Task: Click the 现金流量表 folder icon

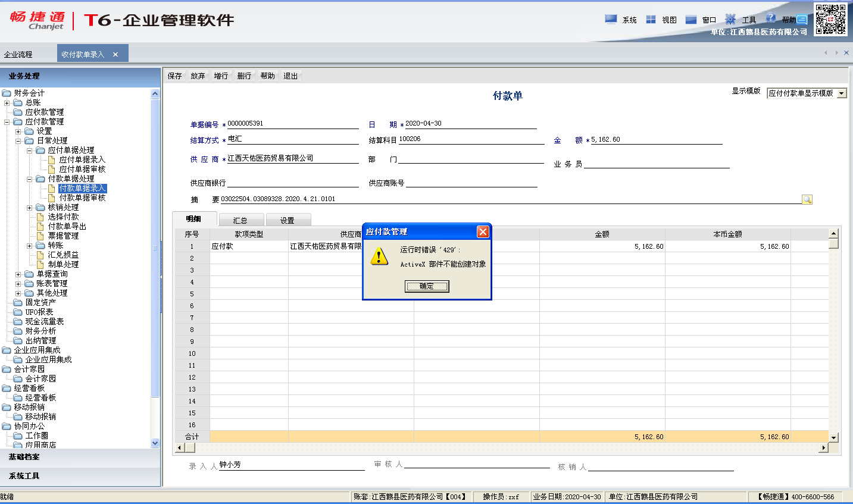Action: [x=18, y=321]
